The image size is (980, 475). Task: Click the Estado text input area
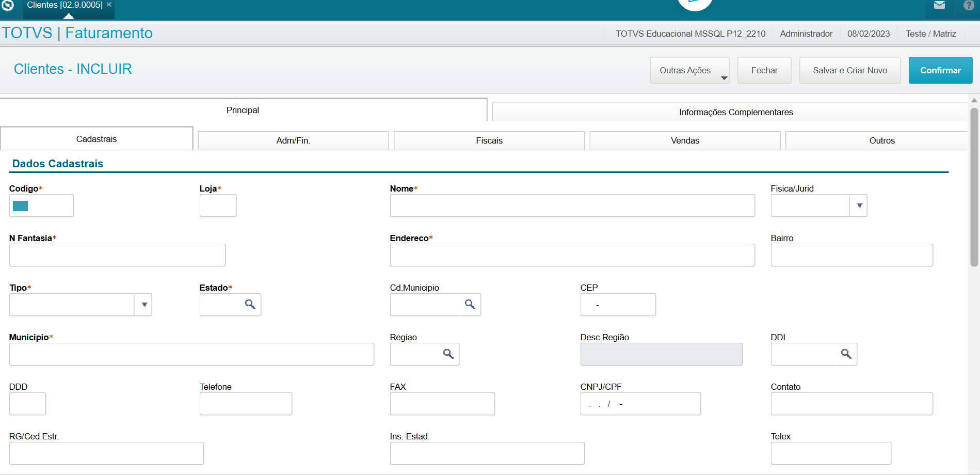[221, 305]
